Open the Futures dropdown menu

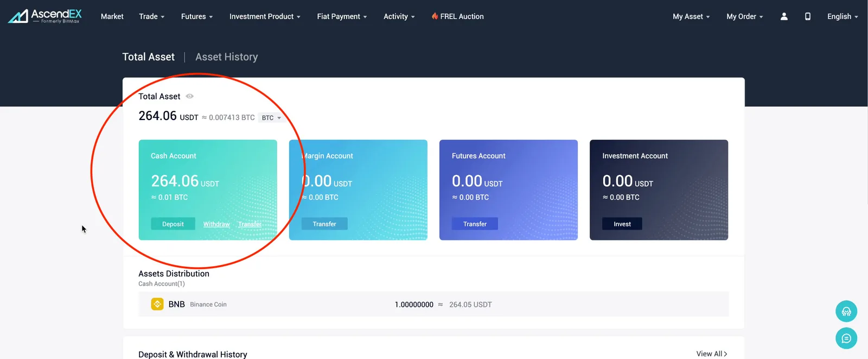pos(197,16)
